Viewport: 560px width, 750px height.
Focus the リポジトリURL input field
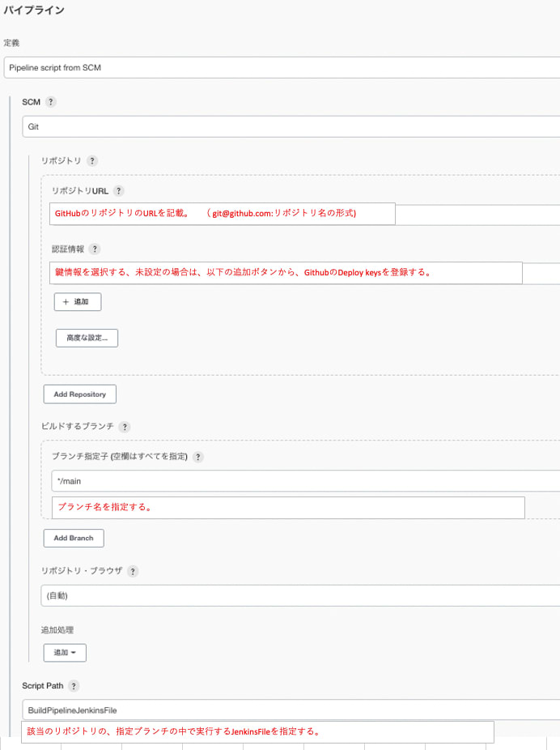305,214
